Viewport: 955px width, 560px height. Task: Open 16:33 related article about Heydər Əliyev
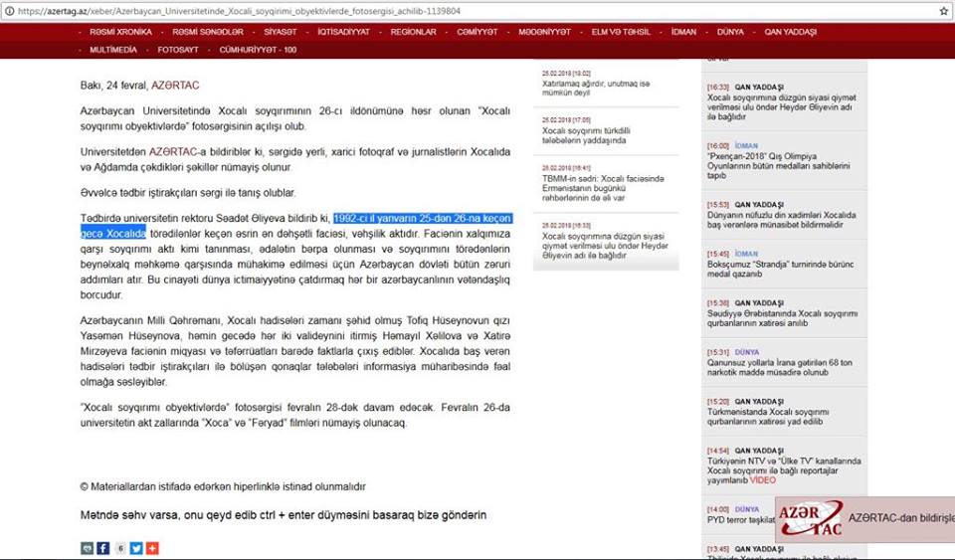pos(605,246)
